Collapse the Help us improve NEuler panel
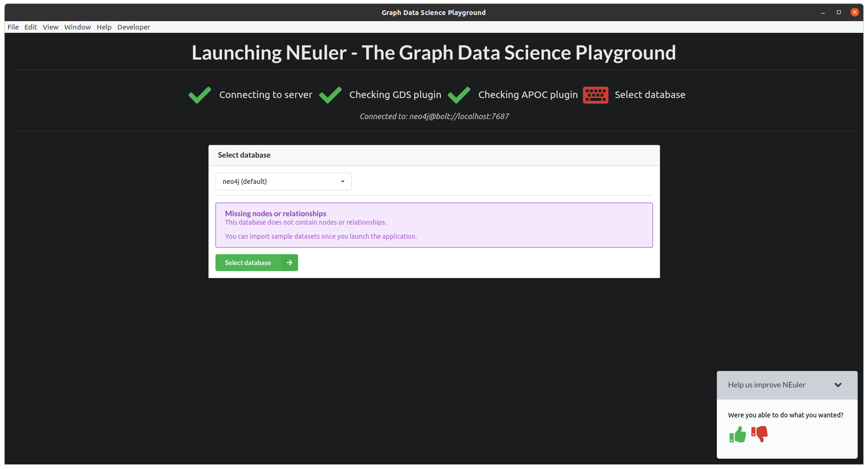The image size is (868, 469). (x=838, y=385)
